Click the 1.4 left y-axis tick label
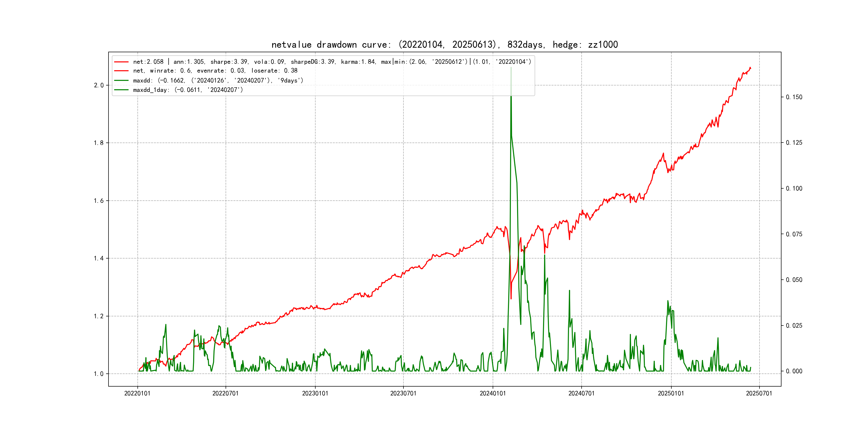Image resolution: width=868 pixels, height=434 pixels. tap(98, 259)
